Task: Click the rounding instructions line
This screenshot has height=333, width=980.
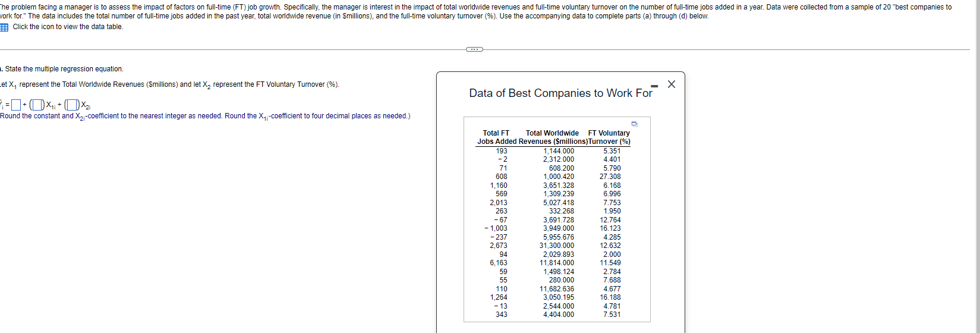Action: click(x=205, y=116)
